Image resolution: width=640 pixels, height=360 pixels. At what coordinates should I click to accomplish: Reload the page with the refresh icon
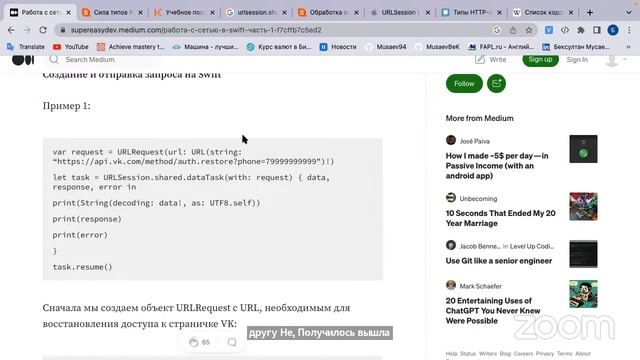[x=43, y=30]
